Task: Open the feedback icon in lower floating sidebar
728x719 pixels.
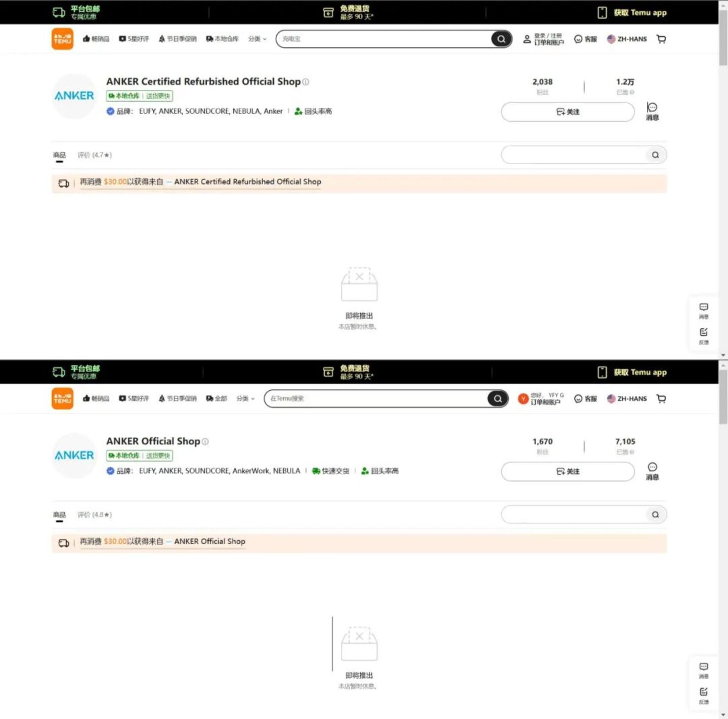Action: click(704, 695)
